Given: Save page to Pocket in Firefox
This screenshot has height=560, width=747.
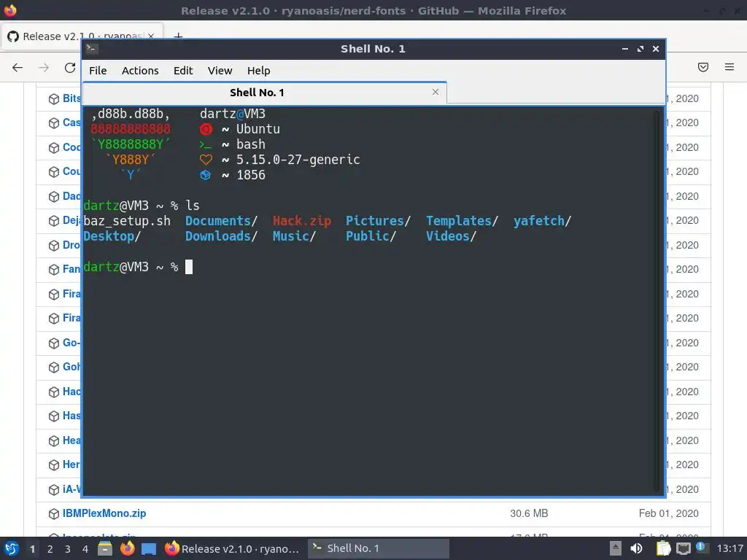Looking at the screenshot, I should (703, 67).
